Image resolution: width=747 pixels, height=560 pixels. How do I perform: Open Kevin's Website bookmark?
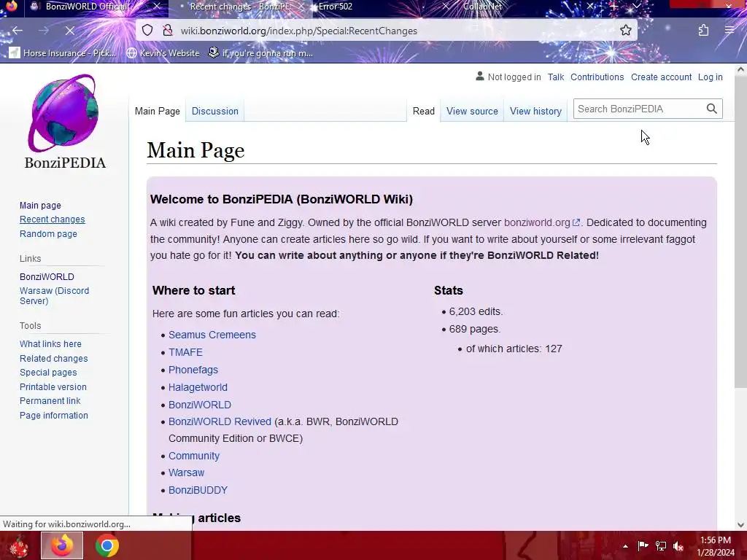(163, 52)
